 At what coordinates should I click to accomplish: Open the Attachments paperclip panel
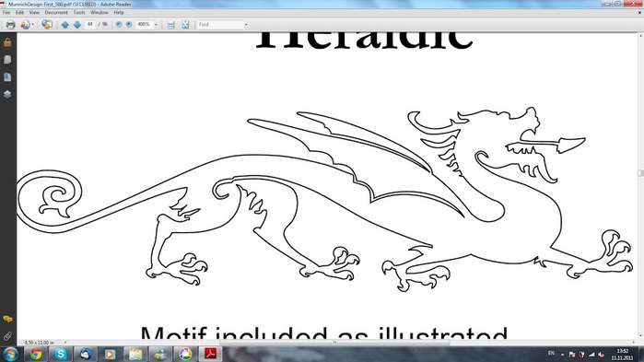click(7, 336)
